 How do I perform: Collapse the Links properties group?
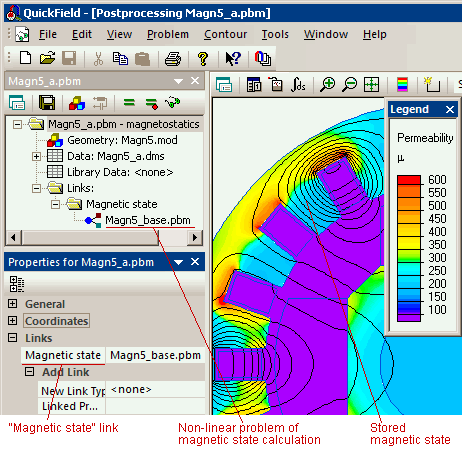point(12,338)
